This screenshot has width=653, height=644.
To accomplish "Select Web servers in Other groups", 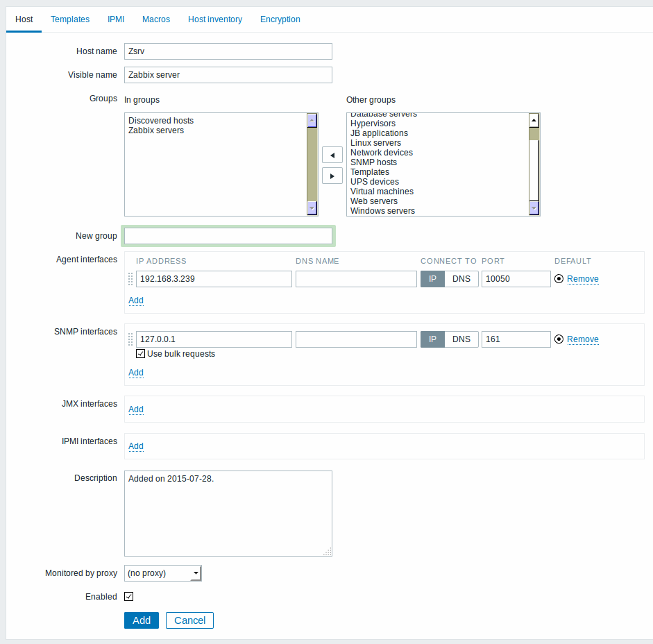I will (x=374, y=201).
